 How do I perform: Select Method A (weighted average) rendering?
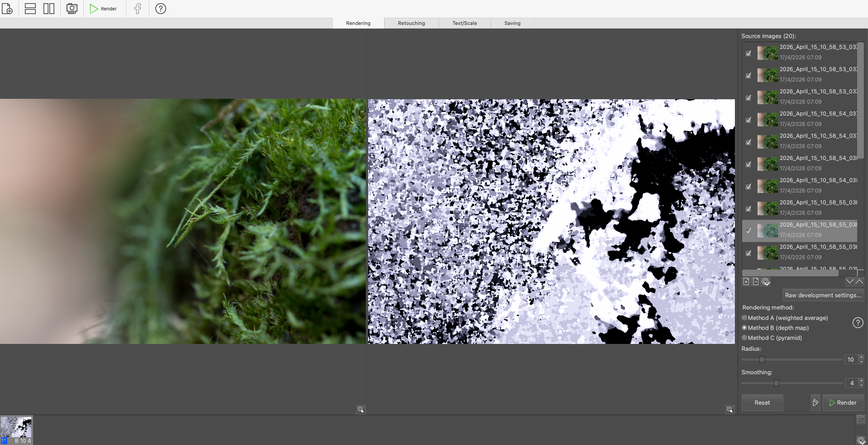coord(743,318)
